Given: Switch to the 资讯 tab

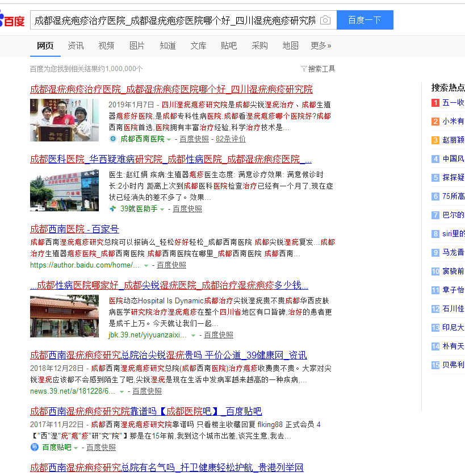Looking at the screenshot, I should [x=76, y=46].
